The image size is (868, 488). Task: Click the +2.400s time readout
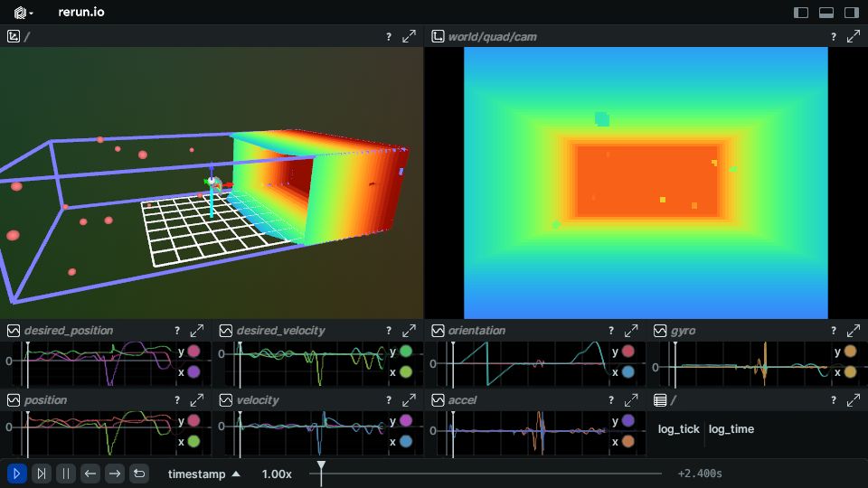point(700,474)
